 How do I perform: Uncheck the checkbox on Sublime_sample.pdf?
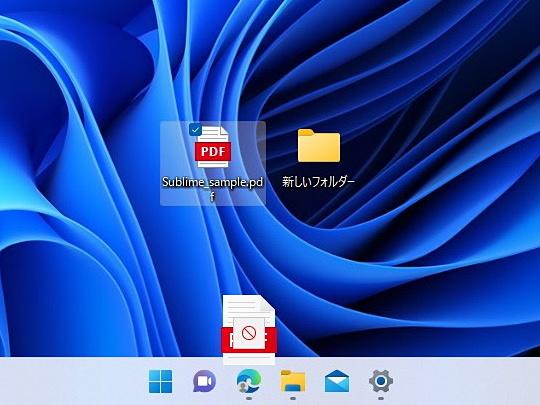[x=195, y=130]
